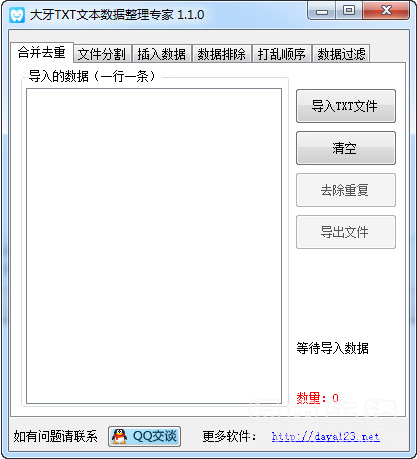The image size is (417, 459).
Task: Focus the imported data text area
Action: pos(154,246)
